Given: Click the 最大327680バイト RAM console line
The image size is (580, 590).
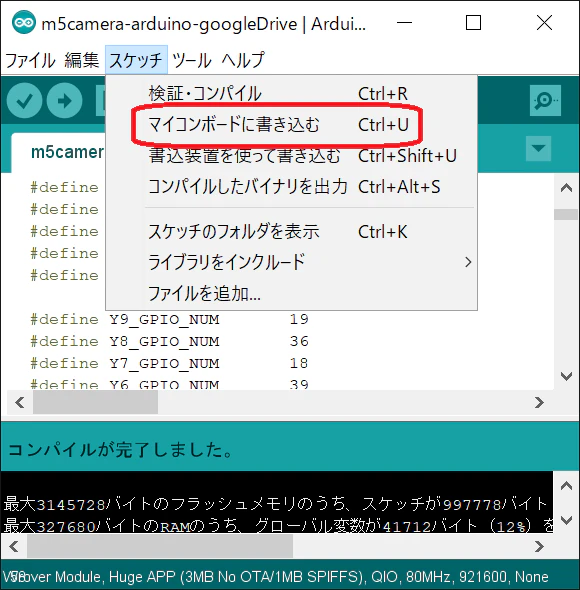Looking at the screenshot, I should [x=278, y=526].
